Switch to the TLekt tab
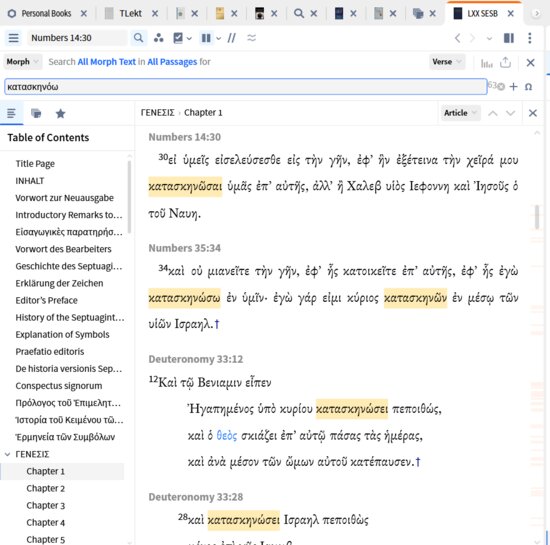Viewport: 550px width, 545px height. [130, 13]
